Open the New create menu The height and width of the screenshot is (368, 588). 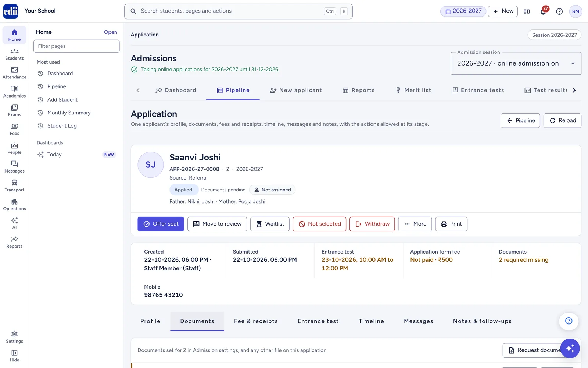(503, 11)
